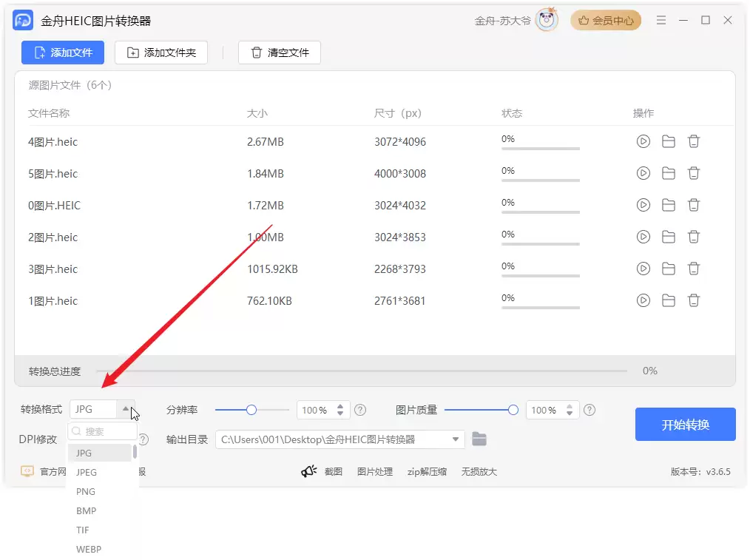
Task: Click the megaphone announcement icon
Action: click(x=309, y=471)
